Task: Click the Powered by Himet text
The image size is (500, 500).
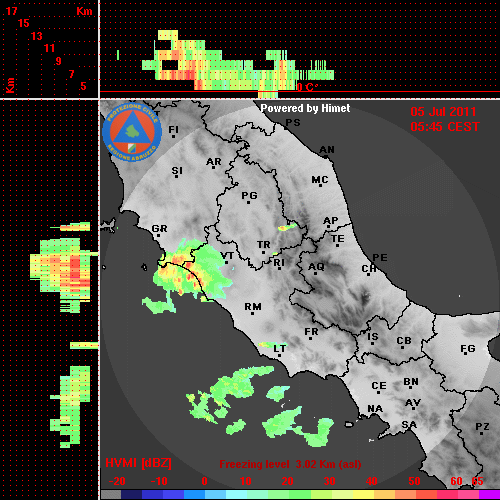Action: click(305, 108)
